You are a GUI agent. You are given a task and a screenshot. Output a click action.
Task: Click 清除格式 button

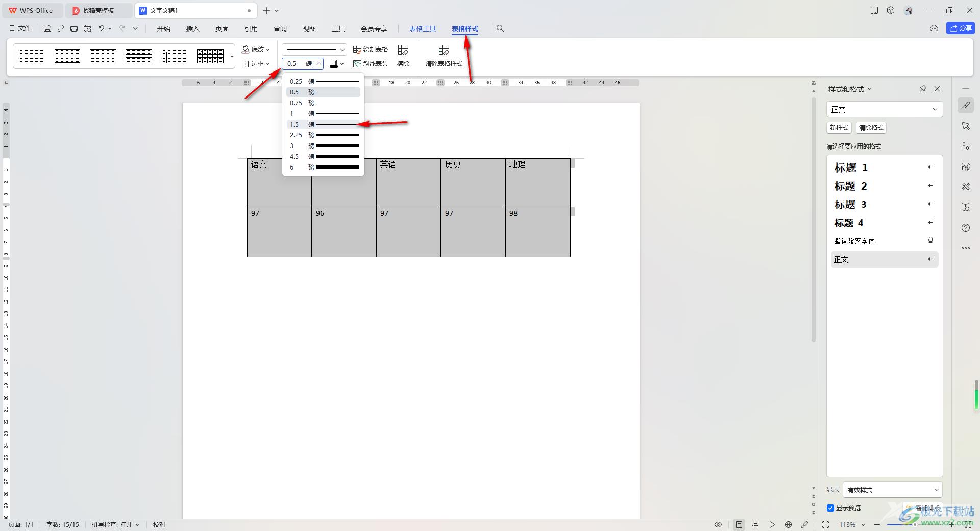[x=871, y=128]
